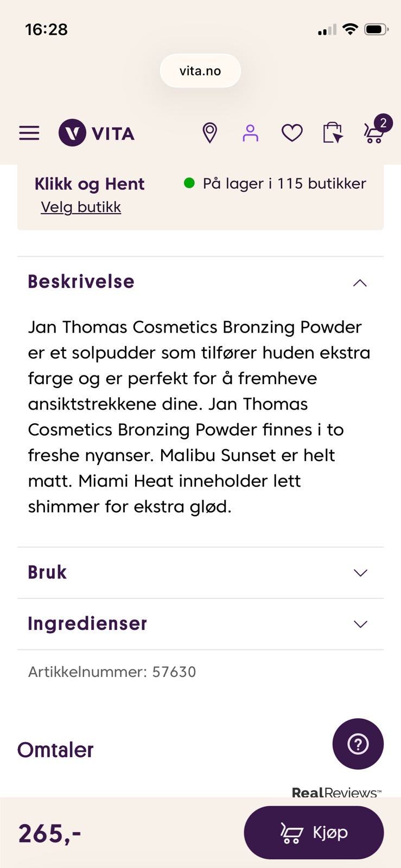401x868 pixels.
Task: Tap the cart badge showing 2
Action: click(383, 123)
